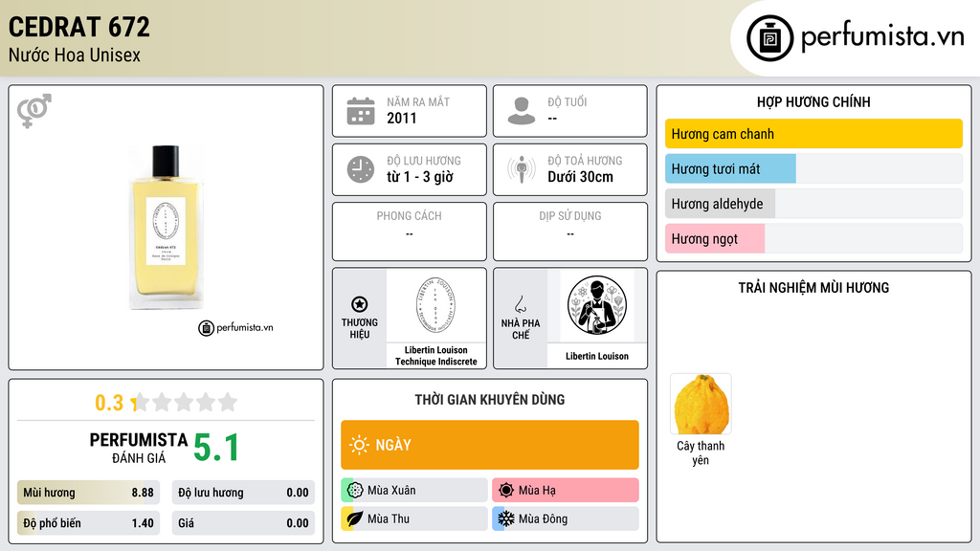Click the Giá 0.00 score bar
Viewport: 980px width, 551px height.
tap(243, 523)
